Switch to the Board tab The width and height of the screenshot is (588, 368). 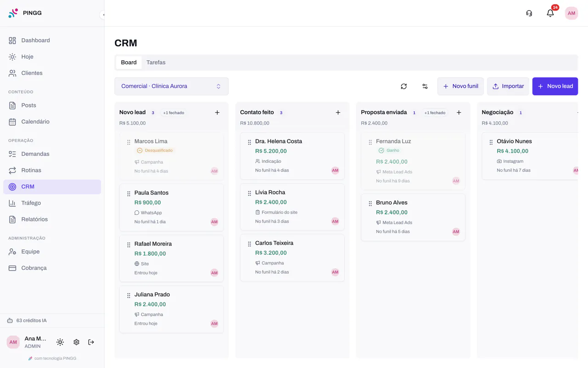click(x=129, y=63)
